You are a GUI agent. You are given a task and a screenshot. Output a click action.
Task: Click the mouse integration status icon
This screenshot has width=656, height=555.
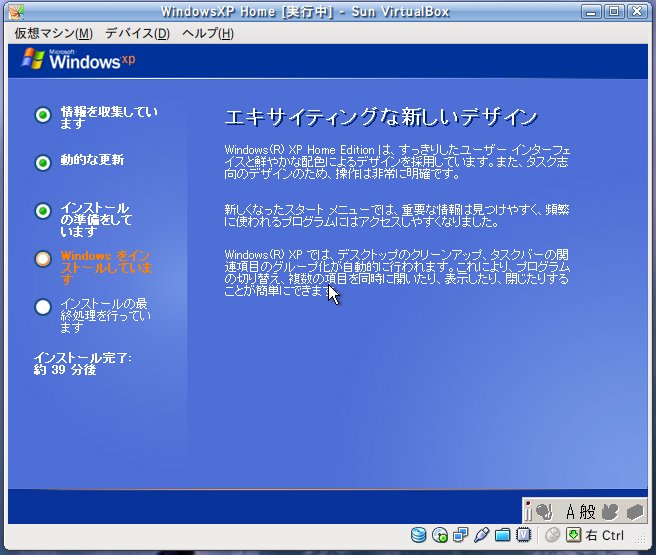pos(552,535)
